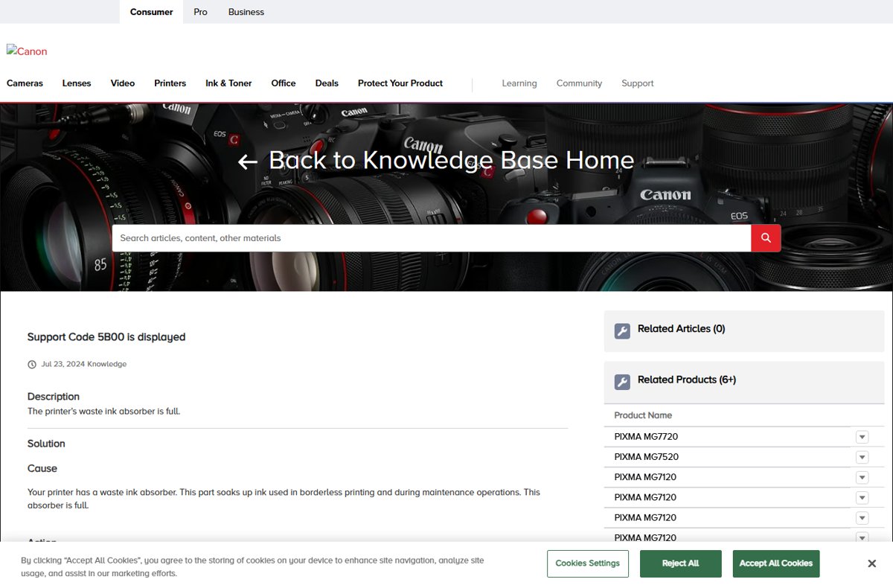Go to the Learning section
The height and width of the screenshot is (588, 893).
point(519,83)
